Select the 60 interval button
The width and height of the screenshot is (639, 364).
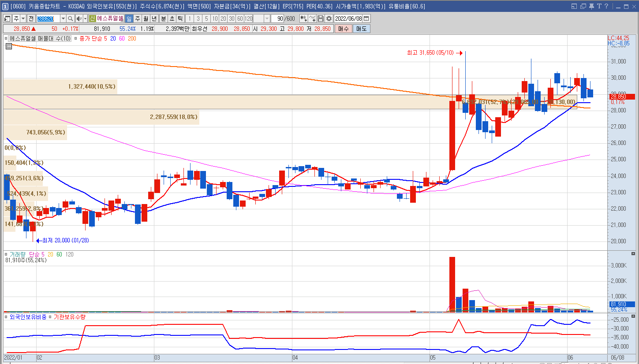click(x=240, y=19)
